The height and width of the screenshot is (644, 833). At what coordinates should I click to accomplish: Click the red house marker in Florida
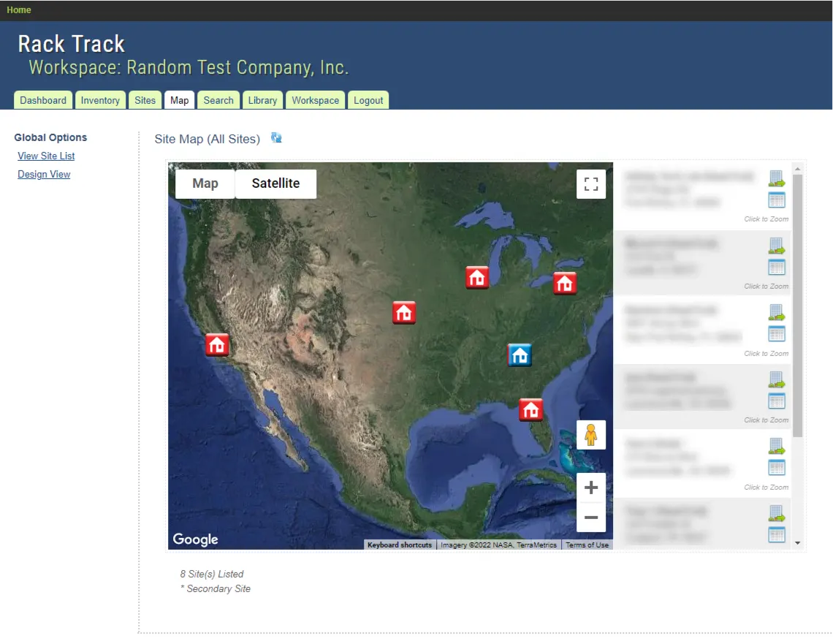click(x=530, y=409)
